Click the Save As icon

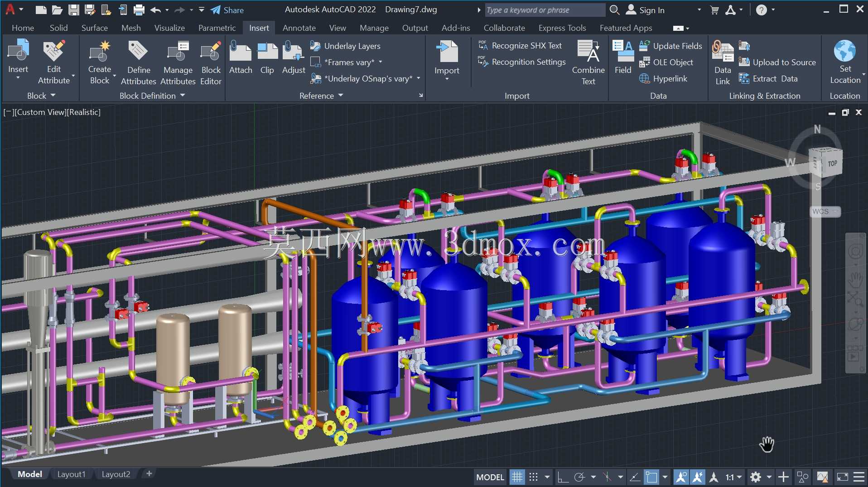point(90,10)
